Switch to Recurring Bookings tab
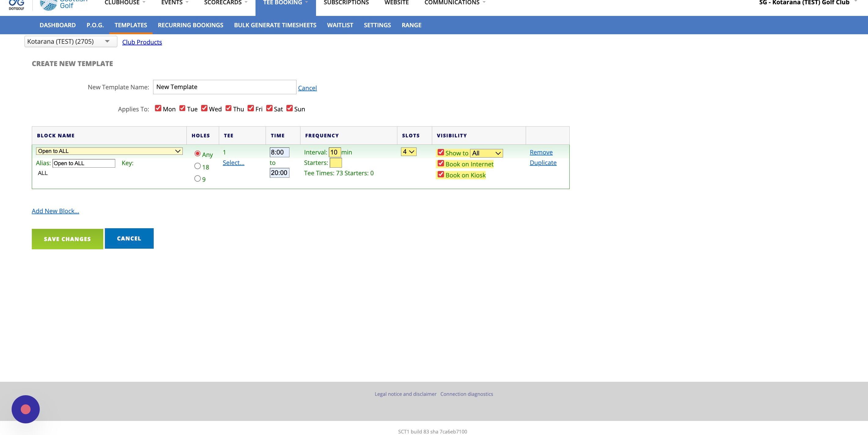The image size is (868, 435). pos(190,25)
